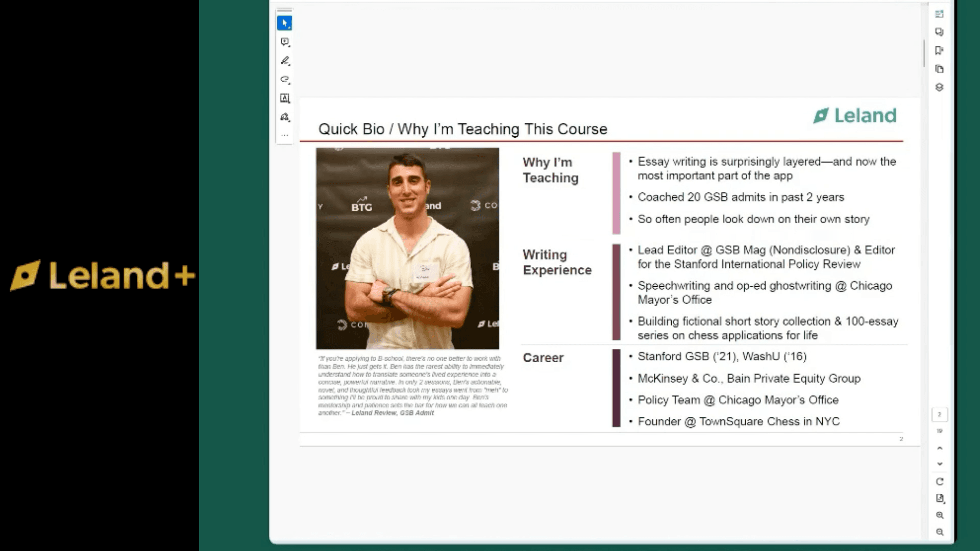Go to previous page with up chevron

pos(940,448)
